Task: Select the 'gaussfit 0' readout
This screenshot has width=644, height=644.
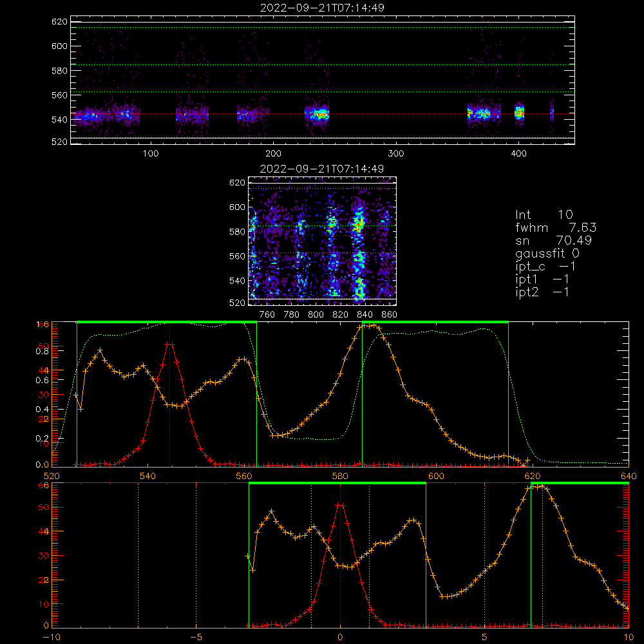Action: click(x=547, y=253)
